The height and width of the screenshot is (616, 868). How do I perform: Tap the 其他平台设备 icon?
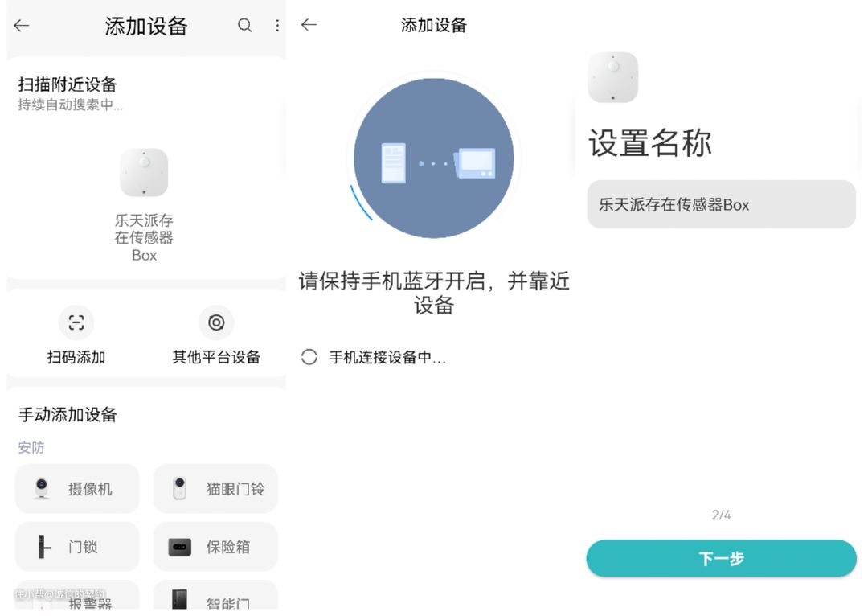click(x=216, y=323)
